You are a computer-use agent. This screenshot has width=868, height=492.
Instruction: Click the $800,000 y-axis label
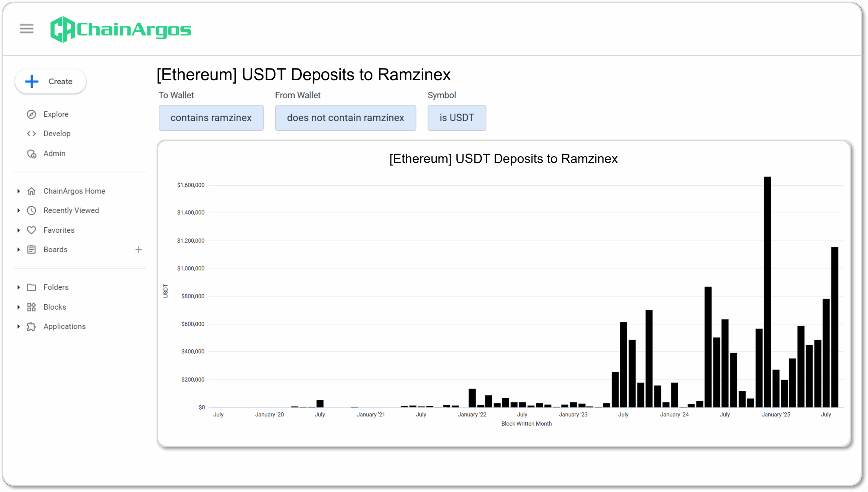click(x=193, y=296)
